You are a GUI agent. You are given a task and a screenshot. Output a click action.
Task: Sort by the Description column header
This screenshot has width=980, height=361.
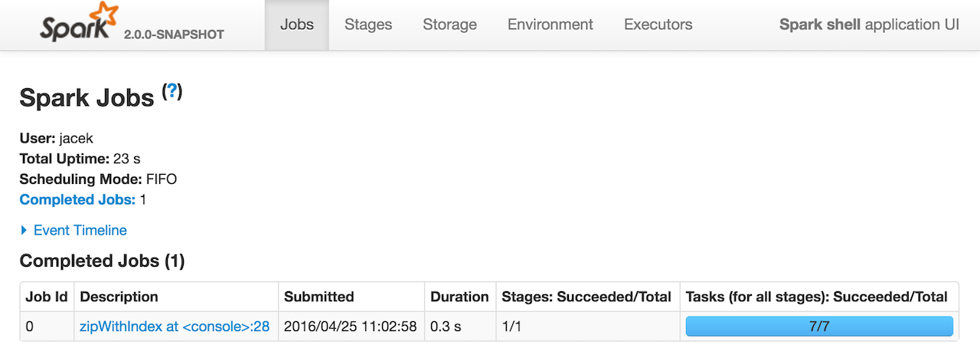119,297
